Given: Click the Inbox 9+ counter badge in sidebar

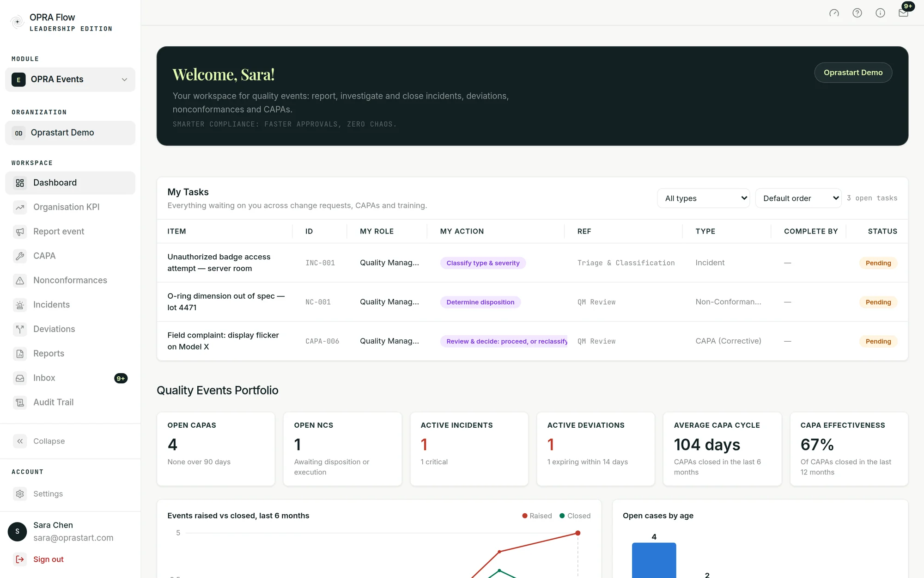Looking at the screenshot, I should (121, 378).
